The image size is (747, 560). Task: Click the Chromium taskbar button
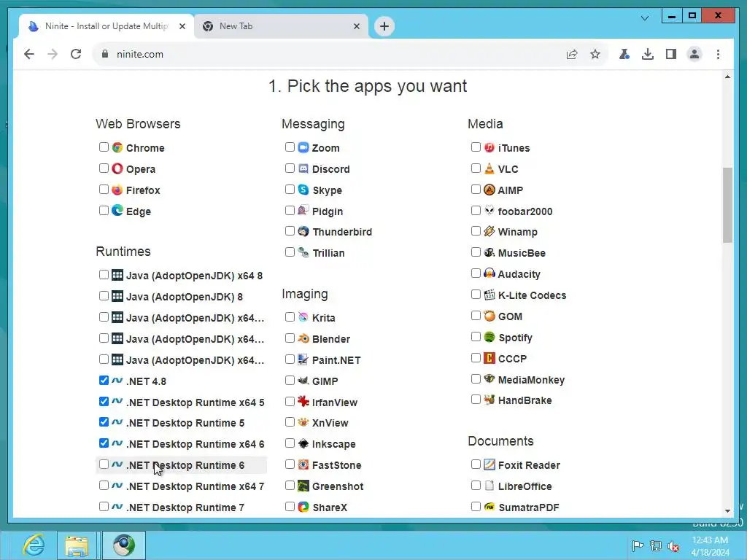point(124,545)
